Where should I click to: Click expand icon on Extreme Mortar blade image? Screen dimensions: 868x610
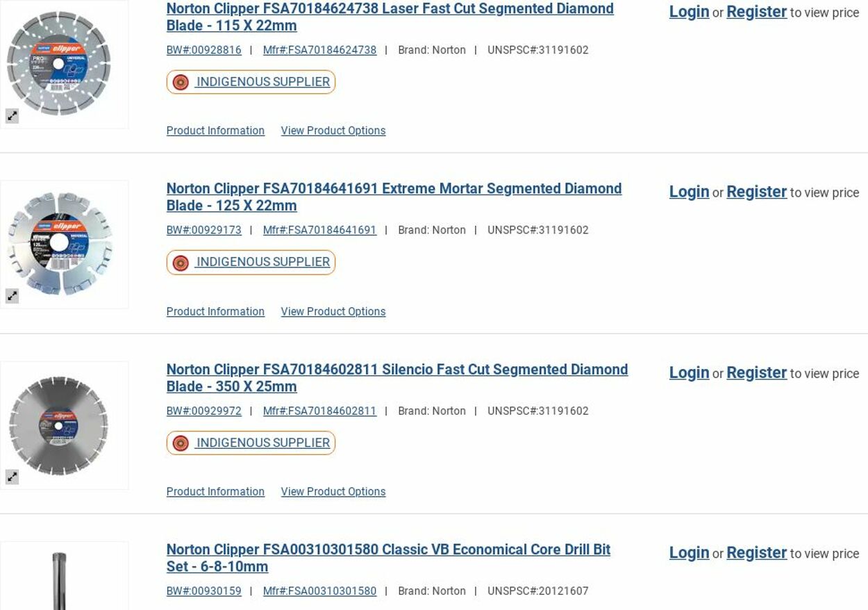(12, 296)
